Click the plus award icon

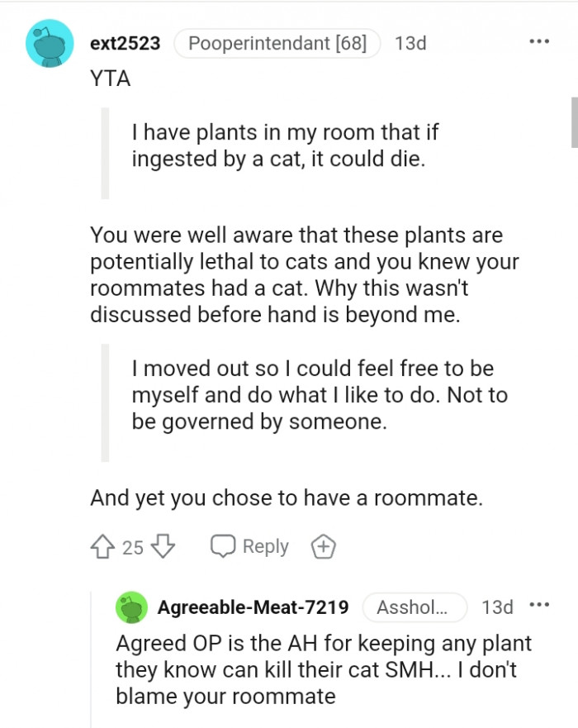point(322,546)
